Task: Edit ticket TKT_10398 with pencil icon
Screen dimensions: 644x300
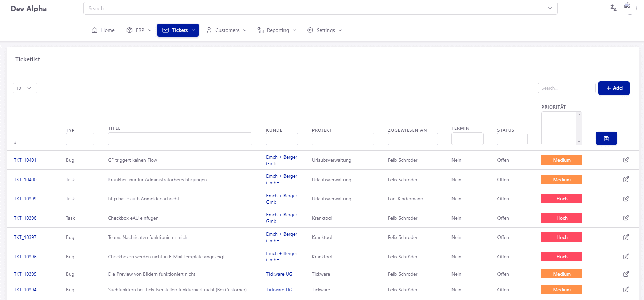Action: click(x=626, y=218)
